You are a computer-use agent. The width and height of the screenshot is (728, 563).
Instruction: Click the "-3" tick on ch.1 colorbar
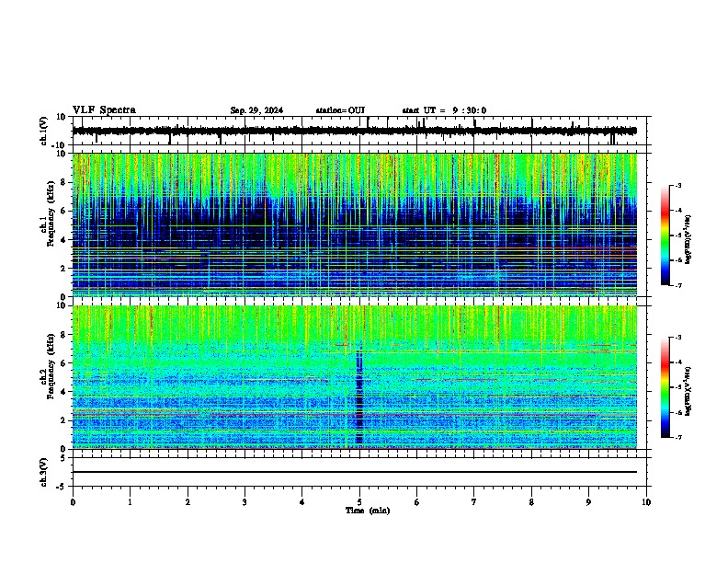point(677,186)
